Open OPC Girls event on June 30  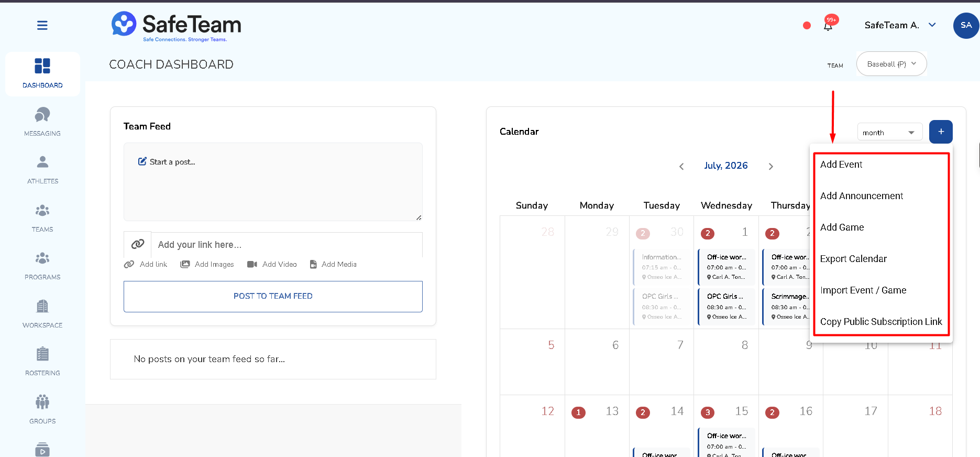click(x=662, y=307)
